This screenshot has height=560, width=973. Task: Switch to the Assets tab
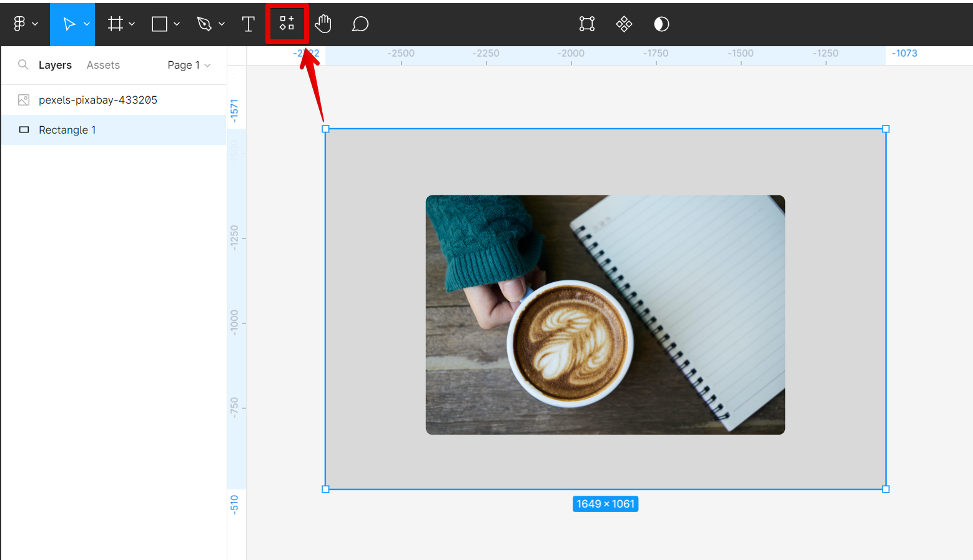tap(103, 65)
